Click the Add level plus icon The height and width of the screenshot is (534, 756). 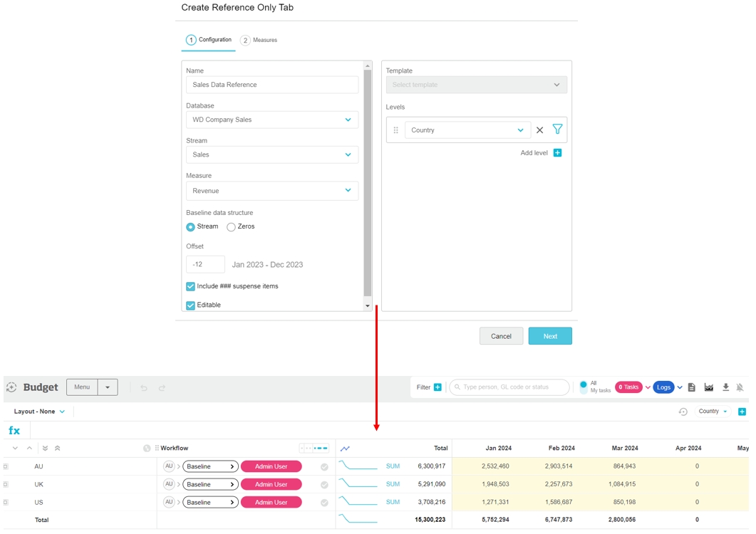coord(557,153)
